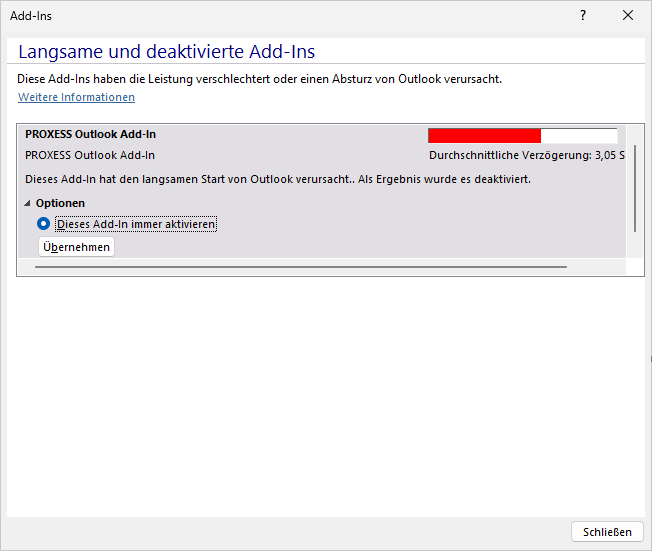Close the Add-Ins dialog with the X

(628, 15)
